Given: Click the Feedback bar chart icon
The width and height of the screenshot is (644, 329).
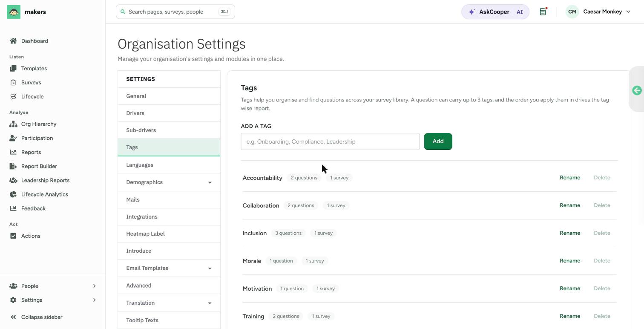Looking at the screenshot, I should [x=13, y=208].
